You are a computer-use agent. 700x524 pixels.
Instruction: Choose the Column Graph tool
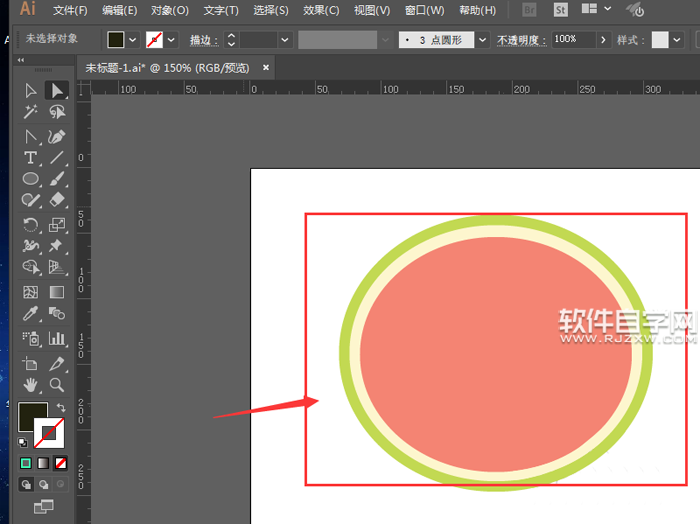tap(57, 338)
